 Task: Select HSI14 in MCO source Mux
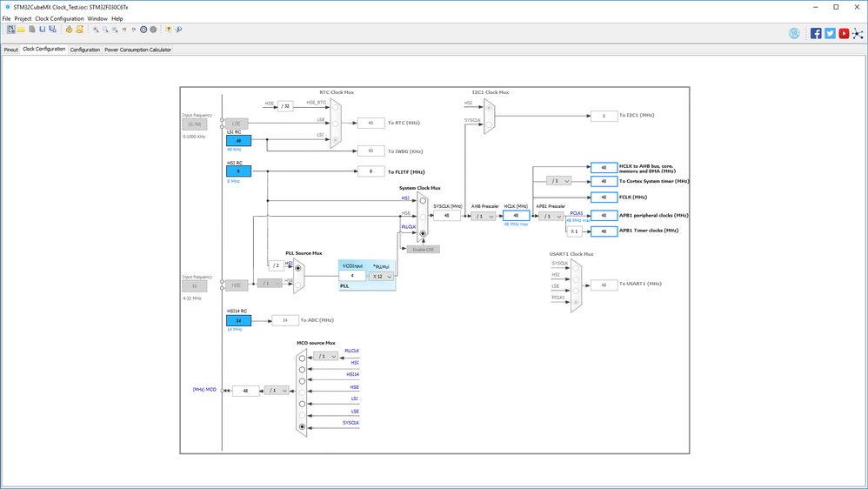tap(302, 381)
